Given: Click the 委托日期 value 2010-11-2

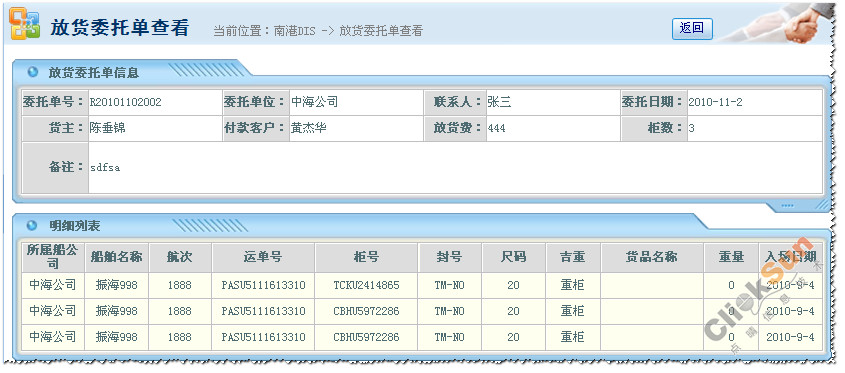Looking at the screenshot, I should (716, 102).
